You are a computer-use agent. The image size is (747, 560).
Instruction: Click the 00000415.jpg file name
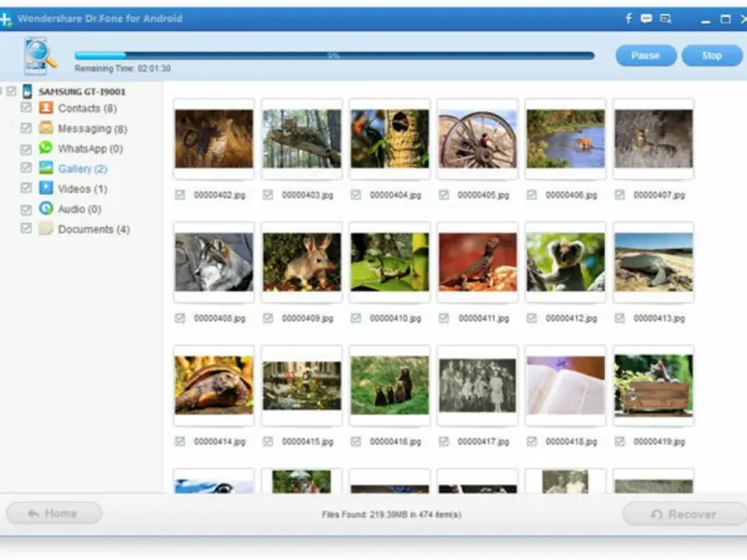pos(307,441)
